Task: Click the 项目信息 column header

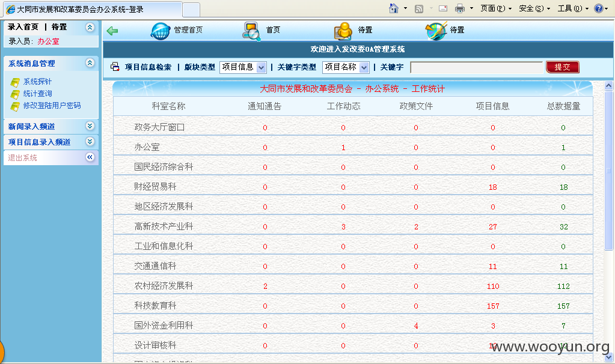Action: click(x=492, y=106)
